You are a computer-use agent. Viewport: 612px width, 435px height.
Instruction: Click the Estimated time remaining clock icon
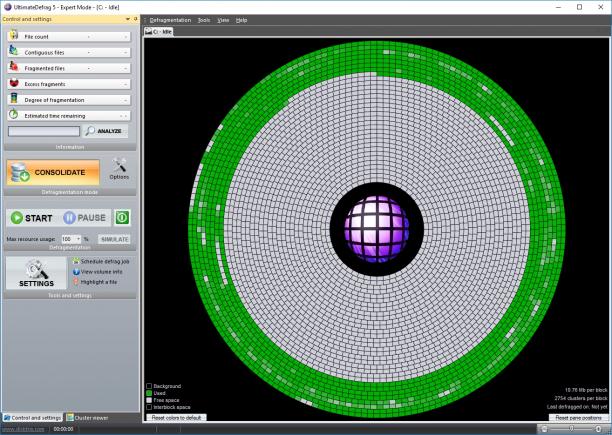click(14, 114)
